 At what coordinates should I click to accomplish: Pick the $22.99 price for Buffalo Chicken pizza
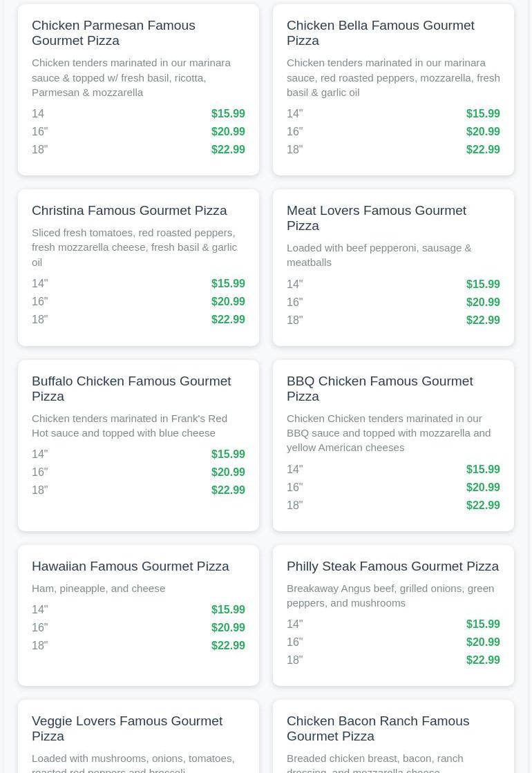(x=228, y=490)
